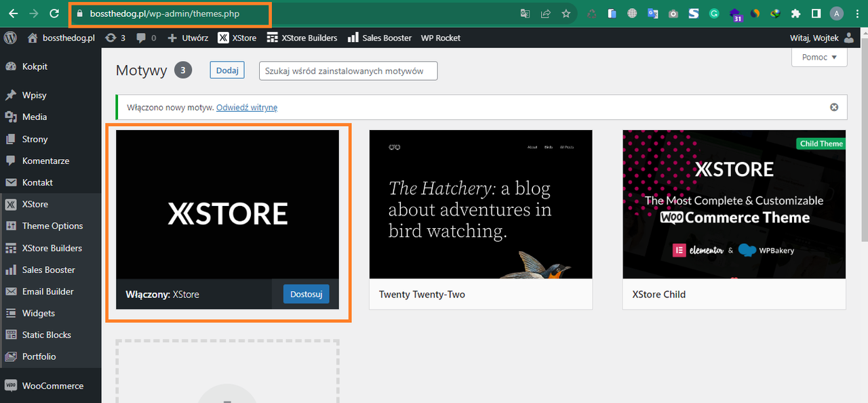
Task: Visit site via bossthedog.pl admin bar item
Action: point(61,38)
